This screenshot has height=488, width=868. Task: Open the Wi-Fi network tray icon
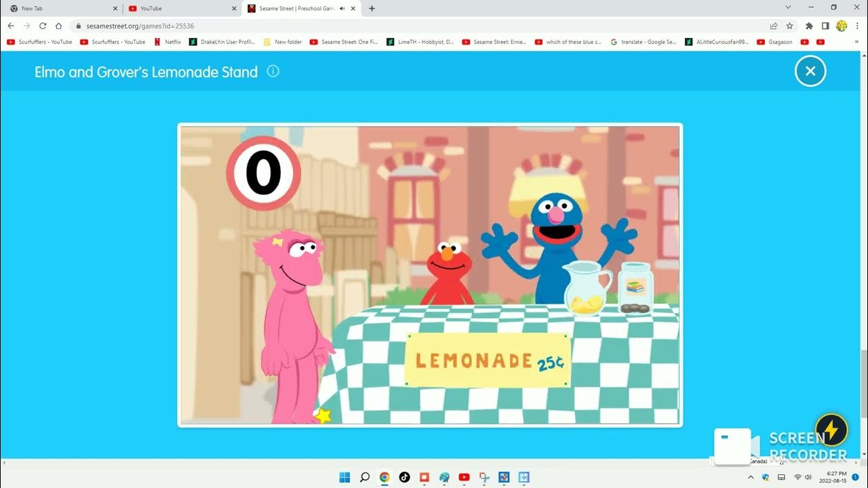click(797, 477)
